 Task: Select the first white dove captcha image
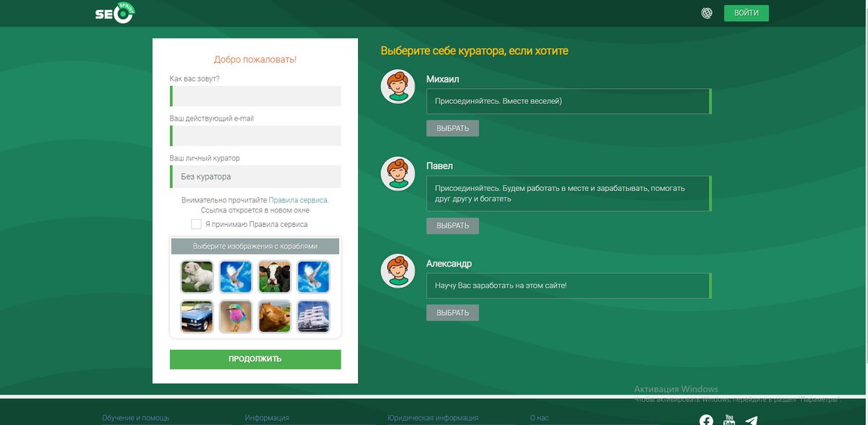[x=236, y=276]
